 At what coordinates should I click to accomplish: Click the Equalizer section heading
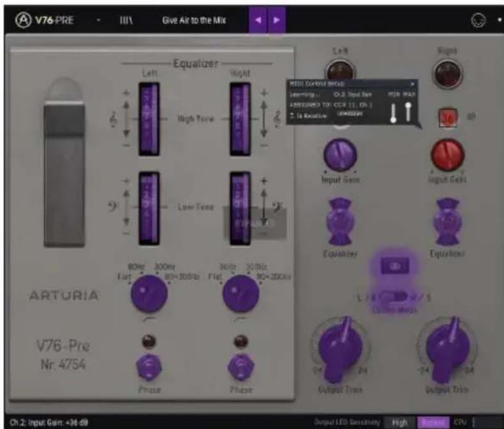click(x=196, y=64)
